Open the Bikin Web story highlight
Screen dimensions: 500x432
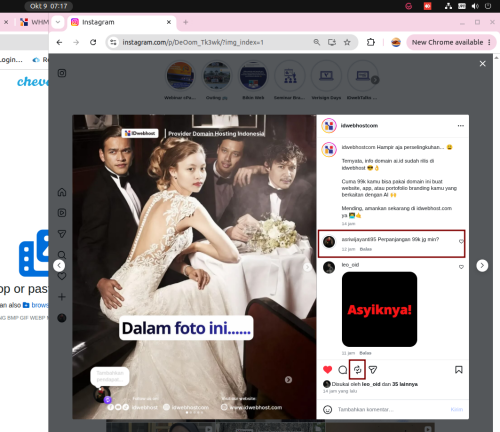pyautogui.click(x=253, y=76)
